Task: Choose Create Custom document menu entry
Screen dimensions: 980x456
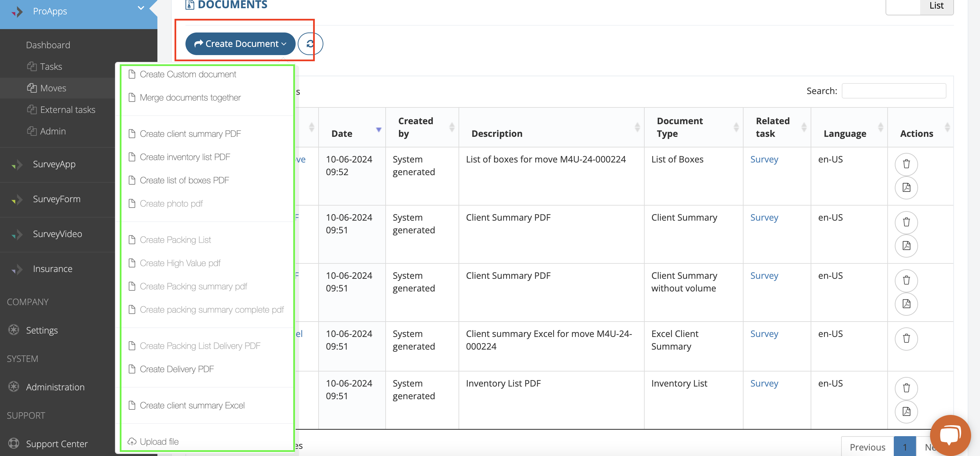Action: (x=188, y=74)
